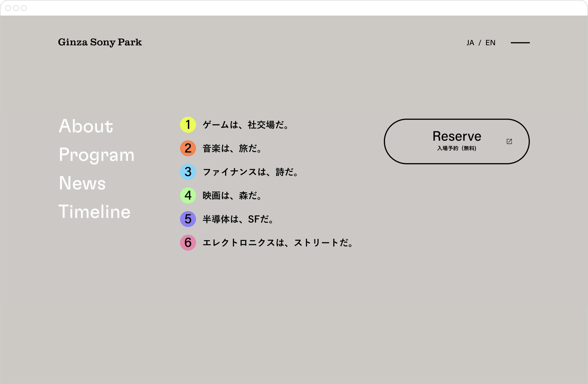The height and width of the screenshot is (384, 588).
Task: Go to the News section
Action: [x=82, y=183]
